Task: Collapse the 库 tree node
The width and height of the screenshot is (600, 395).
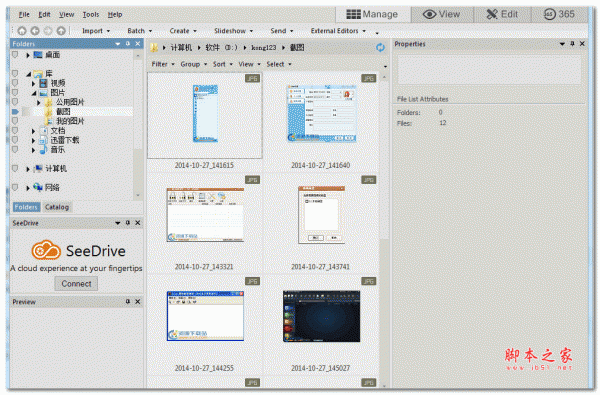Action: pos(29,74)
